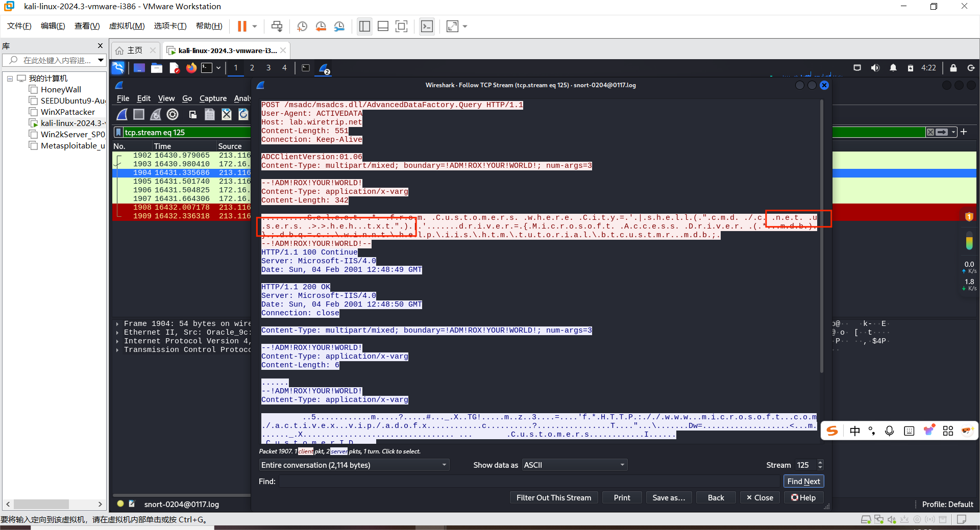Open Kali notifications bell icon
The height and width of the screenshot is (530, 980).
893,68
